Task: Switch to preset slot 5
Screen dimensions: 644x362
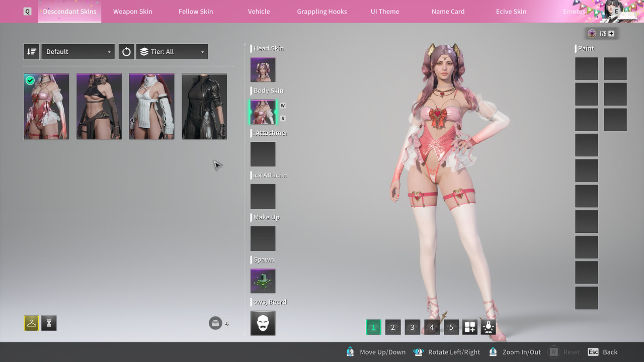Action: pyautogui.click(x=451, y=327)
